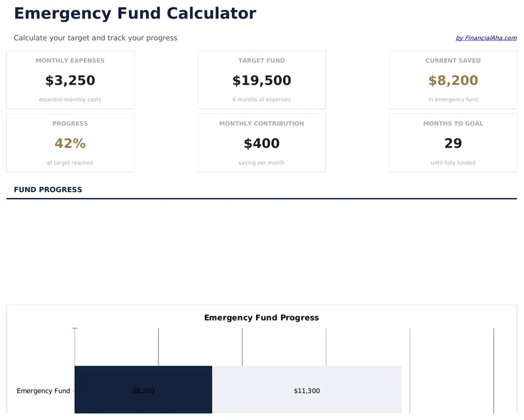Select the Monthly Contribution card
524x420 pixels.
[261, 142]
